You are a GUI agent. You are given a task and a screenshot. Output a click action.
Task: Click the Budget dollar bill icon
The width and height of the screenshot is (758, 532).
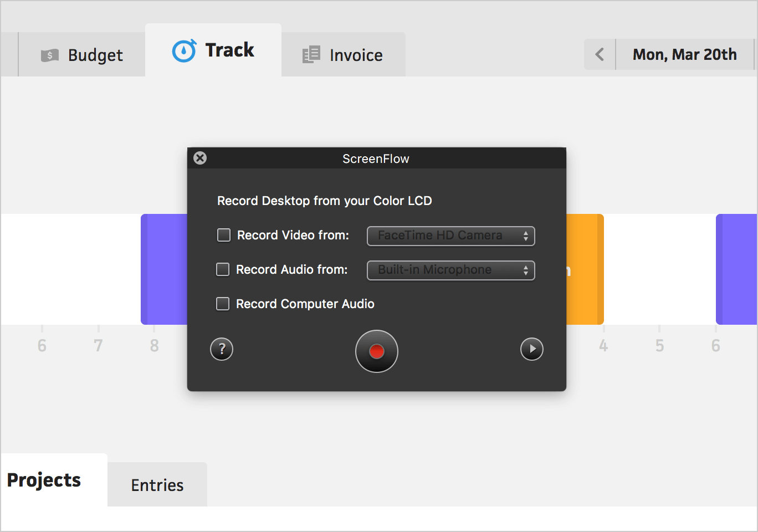(x=50, y=55)
